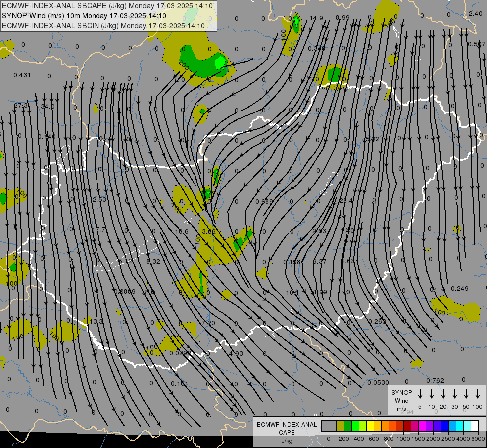The image size is (487, 448).
Task: Click the 0.348 value on the map
Action: pos(316,48)
